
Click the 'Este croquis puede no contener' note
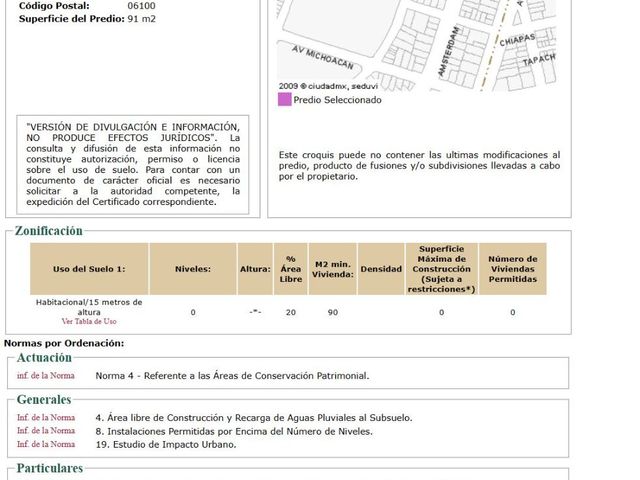[419, 165]
